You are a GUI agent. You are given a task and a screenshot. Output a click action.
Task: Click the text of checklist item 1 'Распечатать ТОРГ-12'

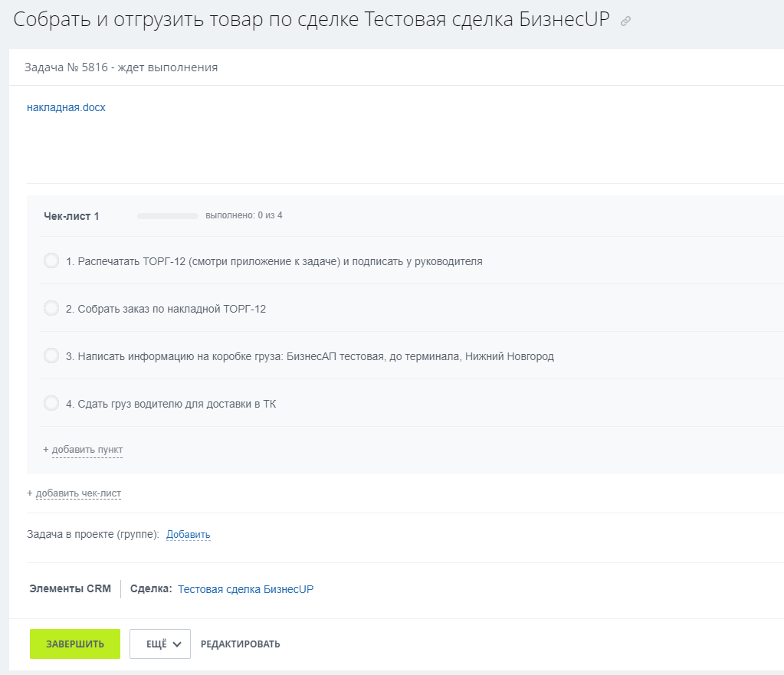[274, 261]
